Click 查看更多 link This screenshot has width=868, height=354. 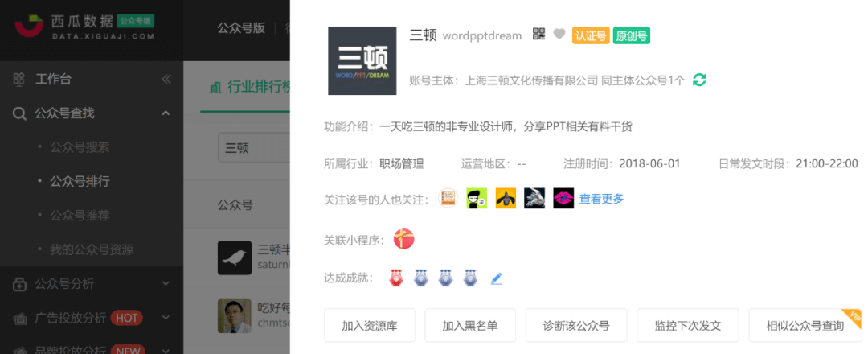click(602, 199)
